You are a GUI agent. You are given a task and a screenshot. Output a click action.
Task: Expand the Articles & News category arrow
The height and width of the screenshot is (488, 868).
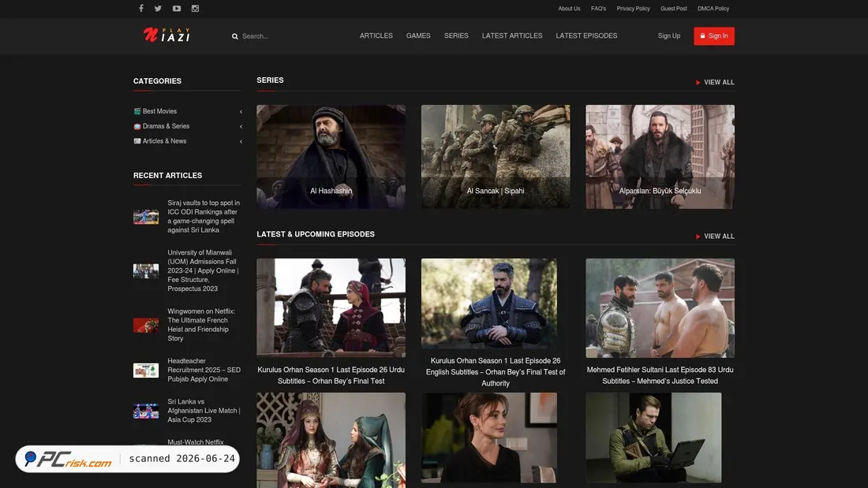click(x=241, y=142)
